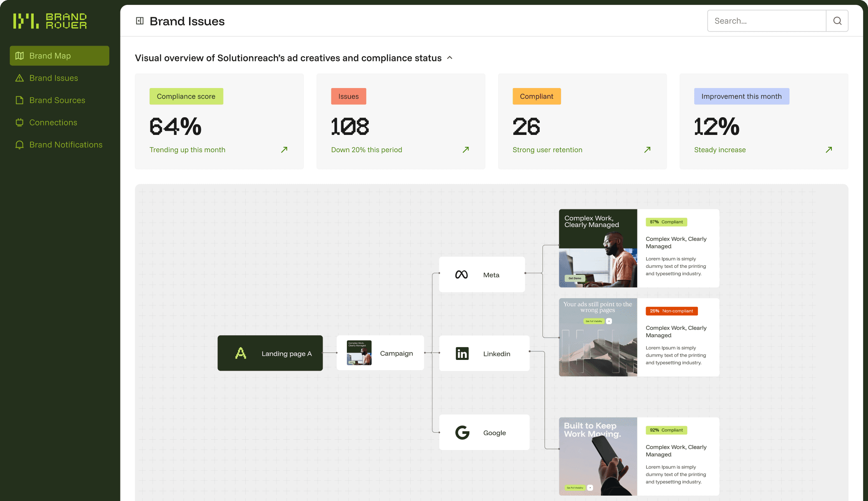Click the magnifier search button
868x501 pixels.
837,21
